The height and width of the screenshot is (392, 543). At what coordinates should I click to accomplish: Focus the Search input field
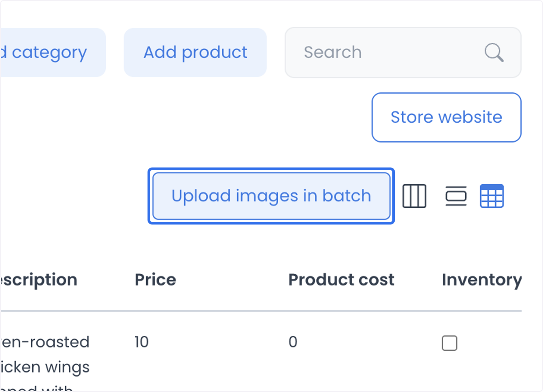pyautogui.click(x=403, y=53)
